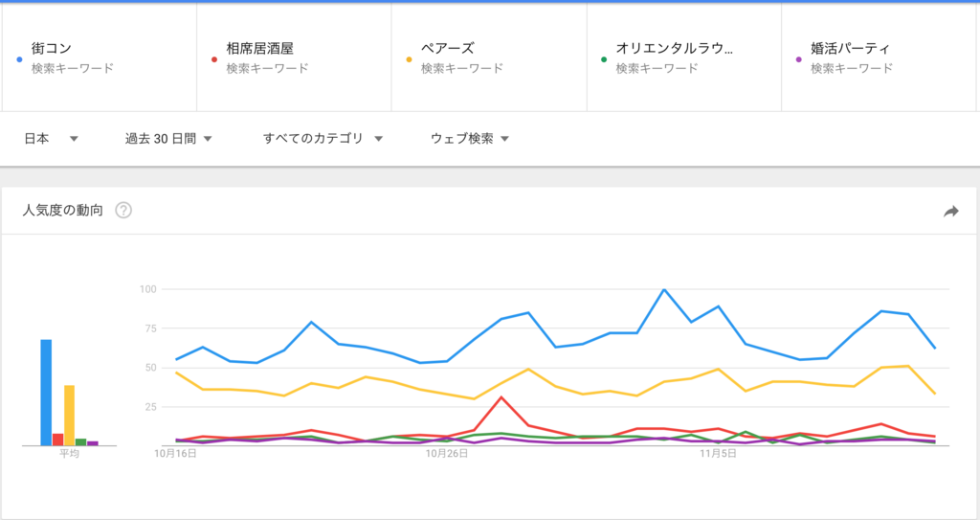Select the 街コン search term card

pos(100,57)
